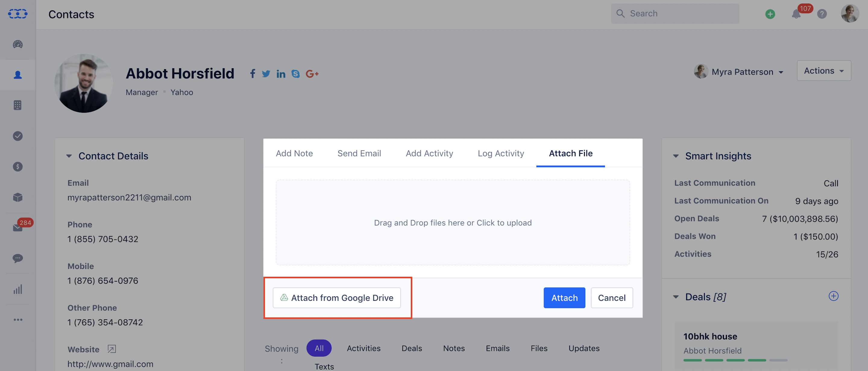This screenshot has height=371, width=868.
Task: View Abbot Horsfield's LinkedIn profile icon
Action: tap(281, 74)
